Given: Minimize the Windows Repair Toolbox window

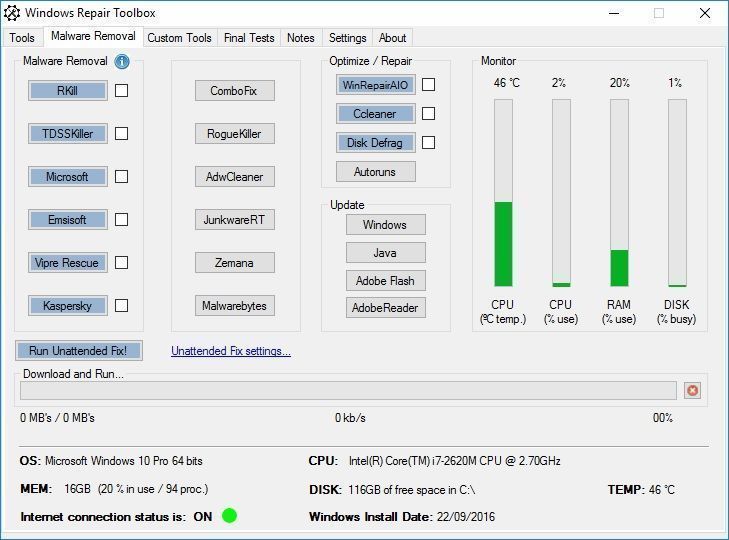Looking at the screenshot, I should (x=614, y=13).
